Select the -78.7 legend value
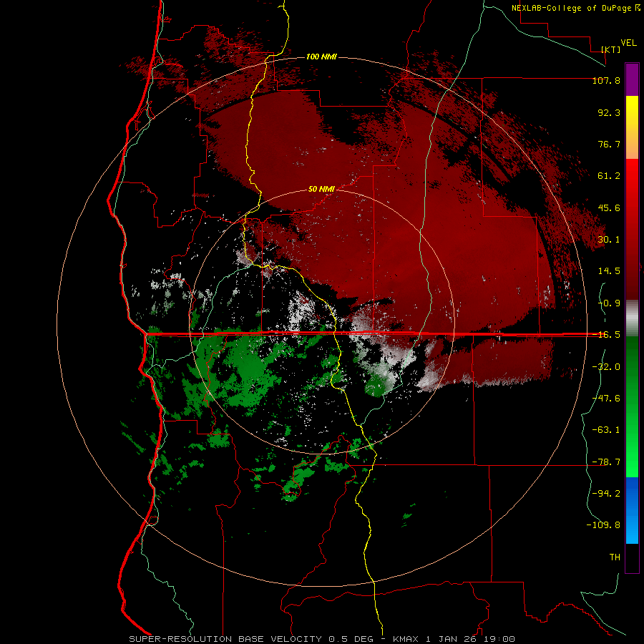Screen dimensions: 644x644 [x=606, y=462]
